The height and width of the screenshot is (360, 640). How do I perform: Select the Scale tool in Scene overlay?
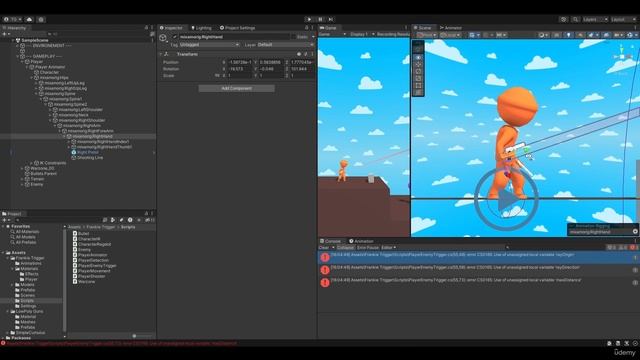418,78
